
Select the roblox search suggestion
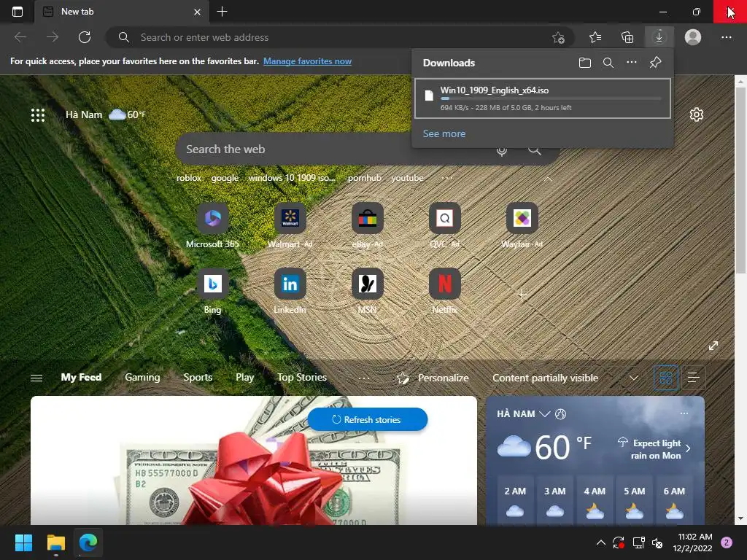(x=189, y=178)
